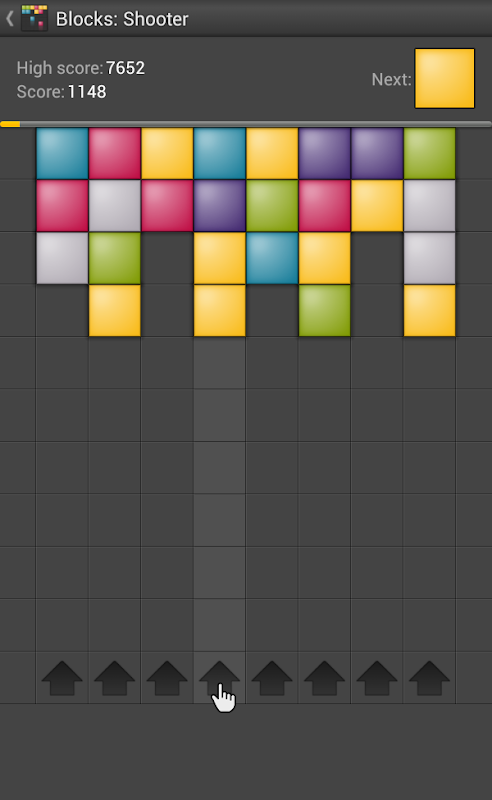Select the seventh column shooter arrow
The image size is (492, 800).
377,678
